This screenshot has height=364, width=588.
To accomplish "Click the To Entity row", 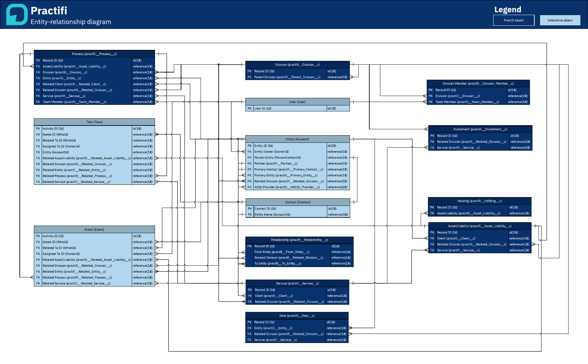I will pos(299,264).
